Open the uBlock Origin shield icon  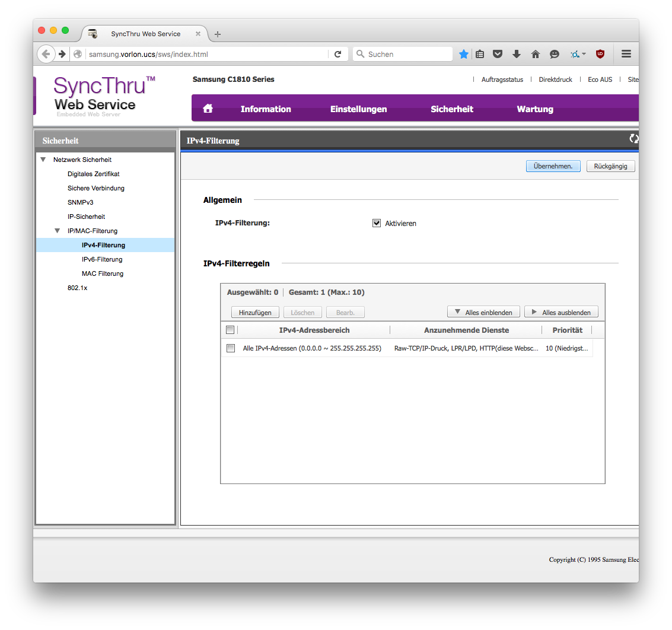tap(600, 54)
